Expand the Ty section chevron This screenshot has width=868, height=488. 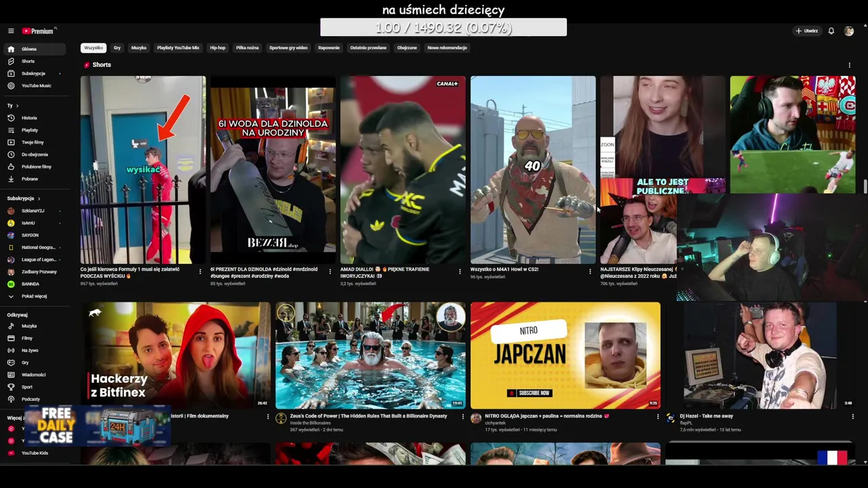click(17, 106)
